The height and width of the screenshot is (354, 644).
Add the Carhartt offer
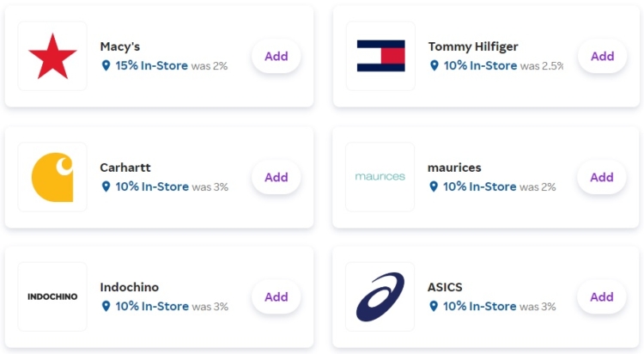tap(276, 177)
